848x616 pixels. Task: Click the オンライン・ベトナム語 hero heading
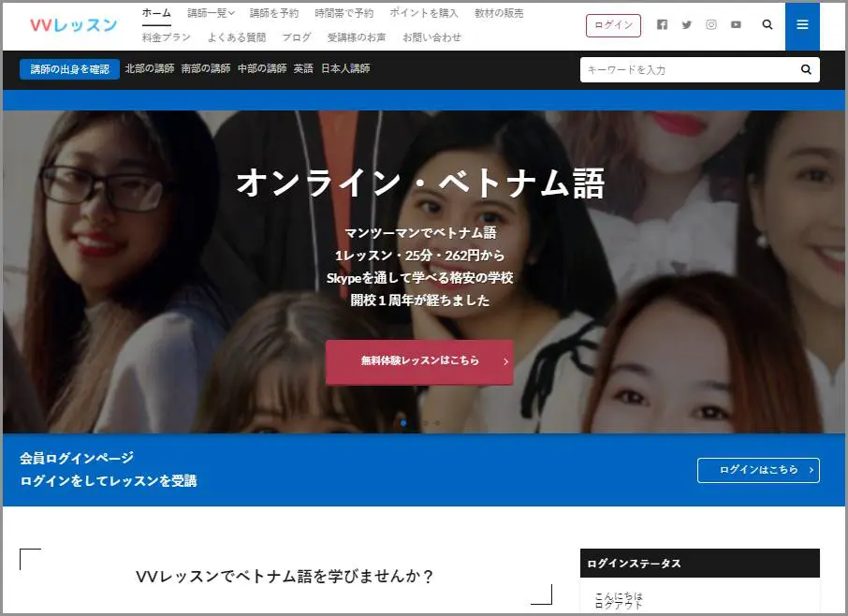(420, 183)
